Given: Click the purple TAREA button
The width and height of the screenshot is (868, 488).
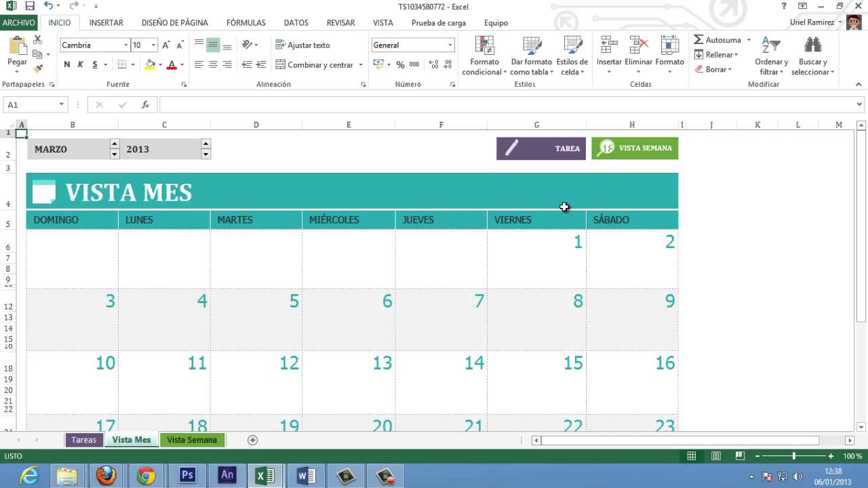Looking at the screenshot, I should pos(540,148).
